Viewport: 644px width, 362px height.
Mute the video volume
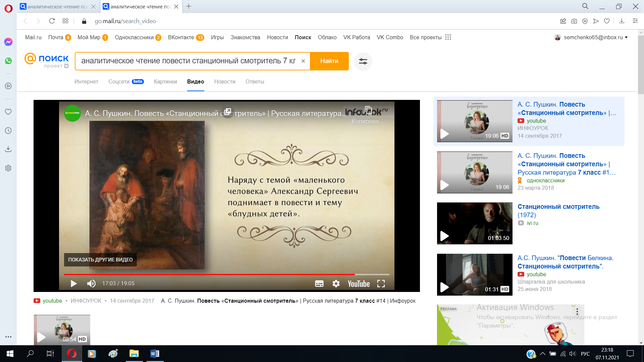click(x=91, y=284)
